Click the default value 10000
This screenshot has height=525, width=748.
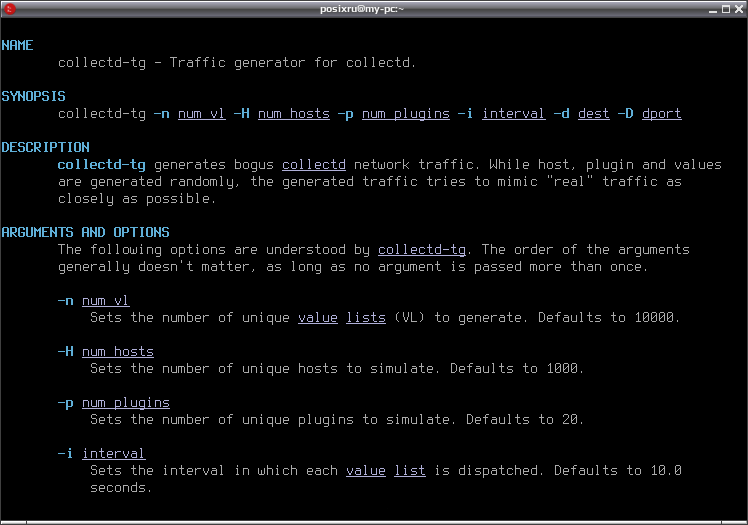click(654, 318)
